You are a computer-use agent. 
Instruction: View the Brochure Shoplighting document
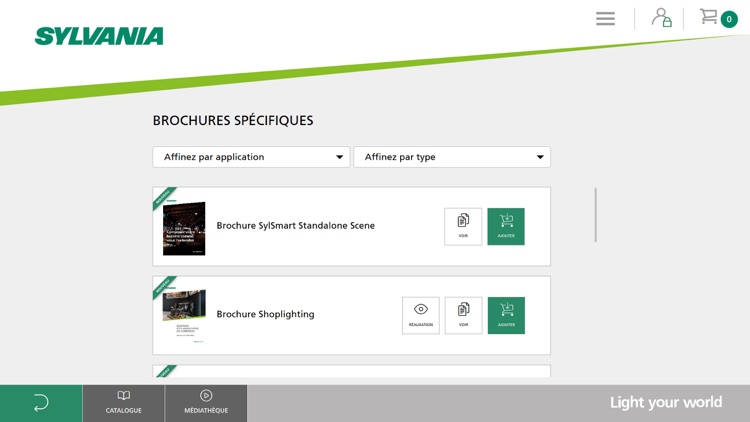(x=463, y=315)
